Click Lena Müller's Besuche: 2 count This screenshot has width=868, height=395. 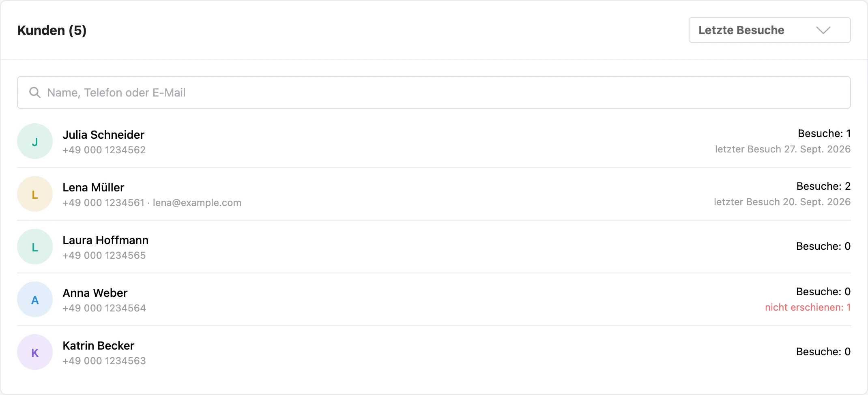click(x=823, y=186)
